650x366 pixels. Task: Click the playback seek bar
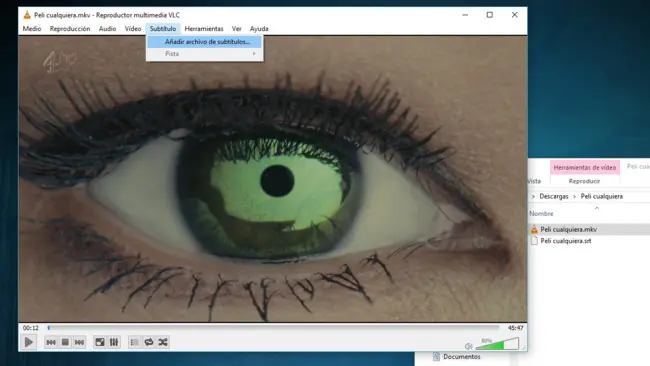[x=274, y=328]
